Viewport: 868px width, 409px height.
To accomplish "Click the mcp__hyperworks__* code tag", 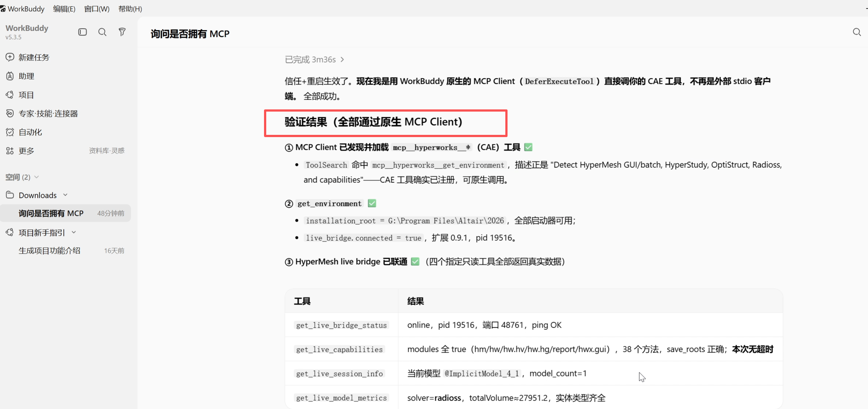I will (432, 147).
